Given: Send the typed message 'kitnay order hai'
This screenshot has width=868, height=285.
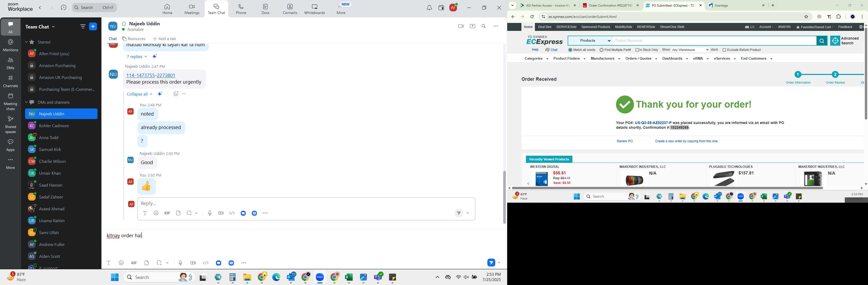Looking at the screenshot, I should click(491, 263).
